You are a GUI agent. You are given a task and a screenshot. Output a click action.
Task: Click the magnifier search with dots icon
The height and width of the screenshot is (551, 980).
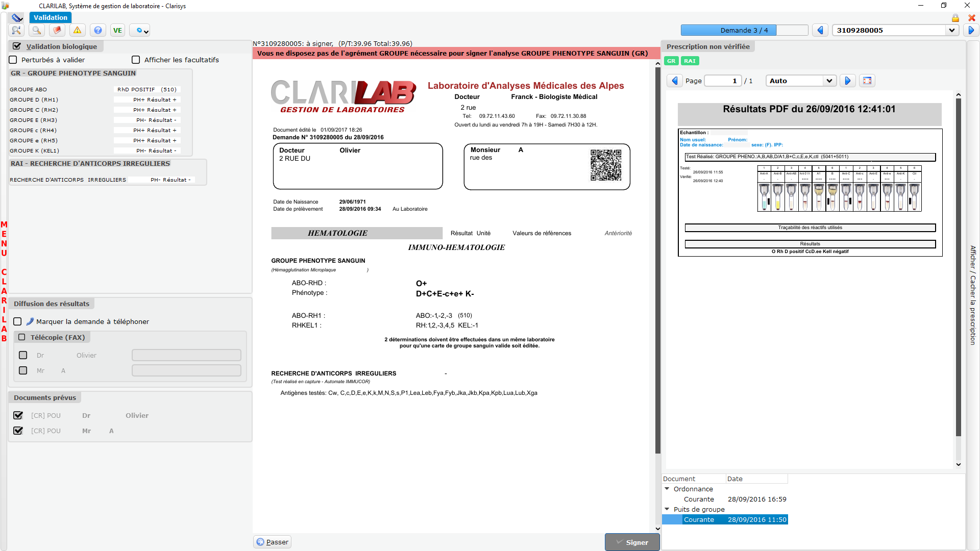16,30
